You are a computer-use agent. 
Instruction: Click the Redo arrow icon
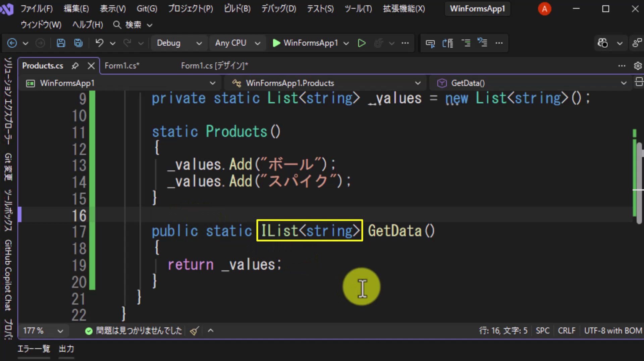127,43
